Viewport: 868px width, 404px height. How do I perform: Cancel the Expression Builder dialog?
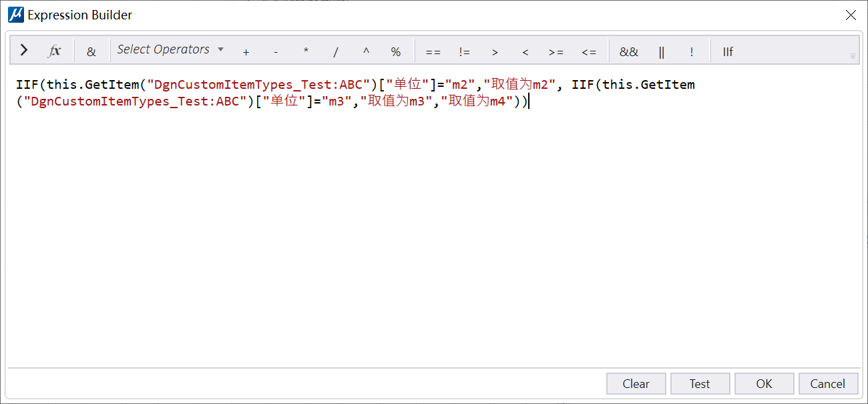click(828, 383)
